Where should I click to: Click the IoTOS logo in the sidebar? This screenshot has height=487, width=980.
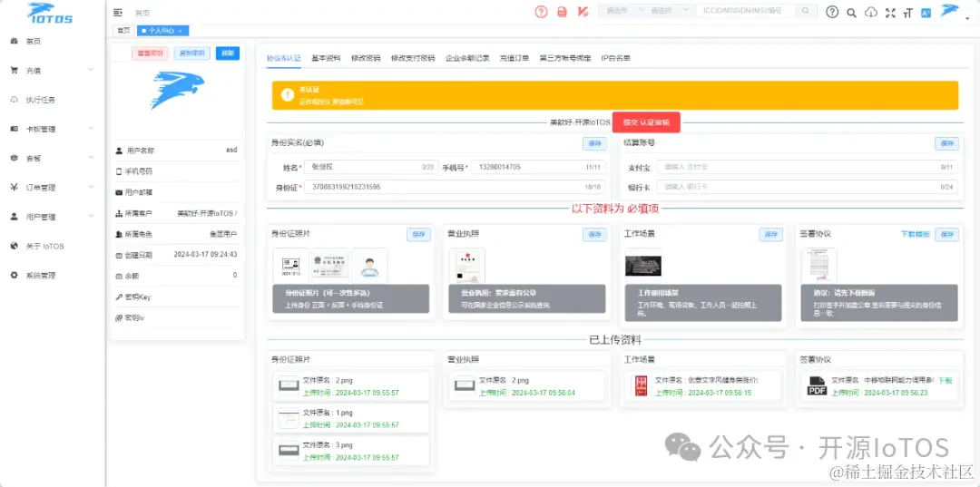[x=50, y=13]
